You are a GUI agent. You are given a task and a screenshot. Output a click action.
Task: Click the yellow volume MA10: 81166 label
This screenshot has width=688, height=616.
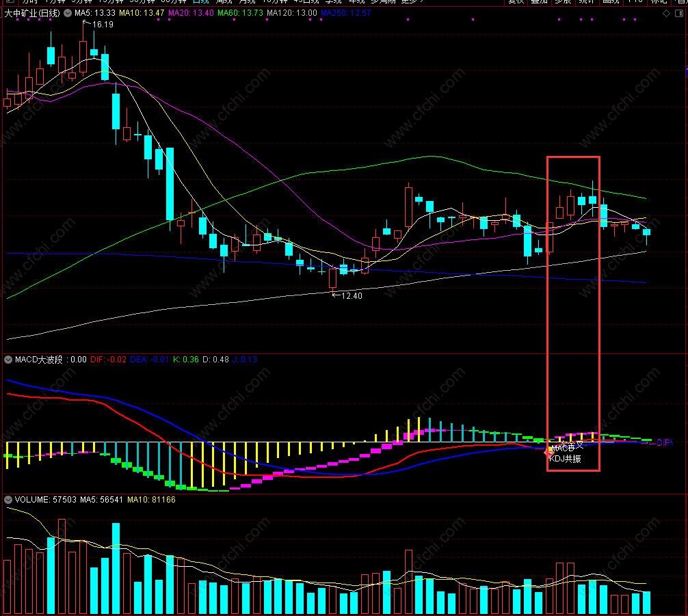click(x=151, y=500)
